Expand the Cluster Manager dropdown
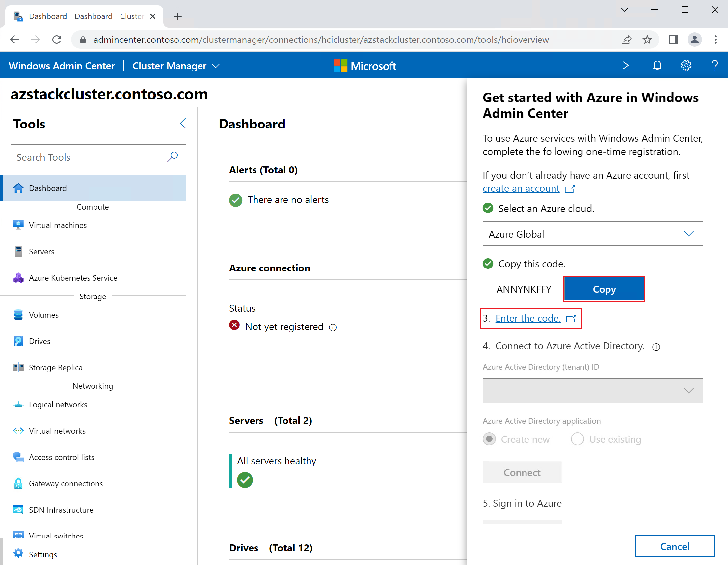This screenshot has width=728, height=565. point(176,66)
